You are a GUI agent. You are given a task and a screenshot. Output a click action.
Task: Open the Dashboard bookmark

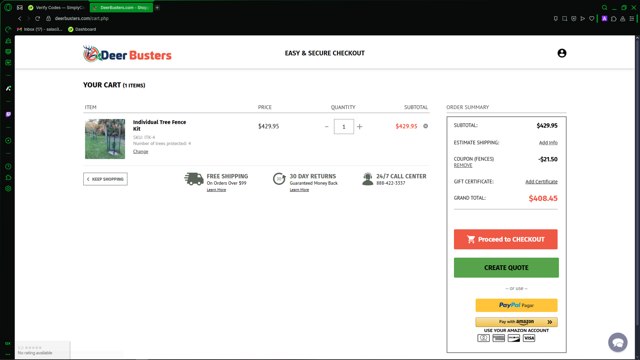tap(82, 29)
